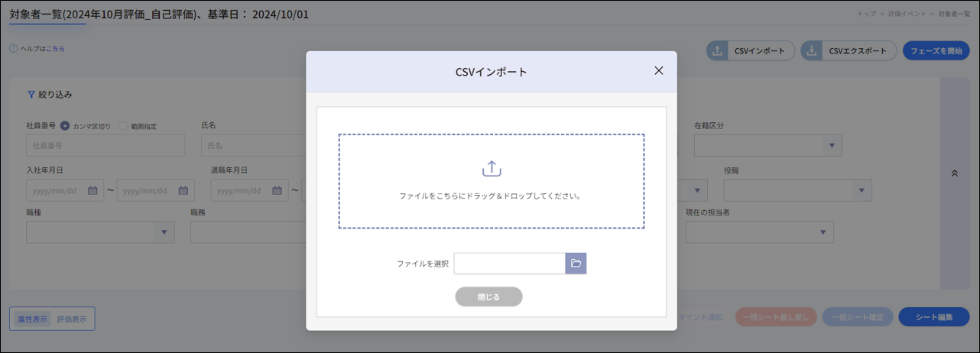Open the 現在の担当者 dropdown
980x353 pixels.
point(760,232)
